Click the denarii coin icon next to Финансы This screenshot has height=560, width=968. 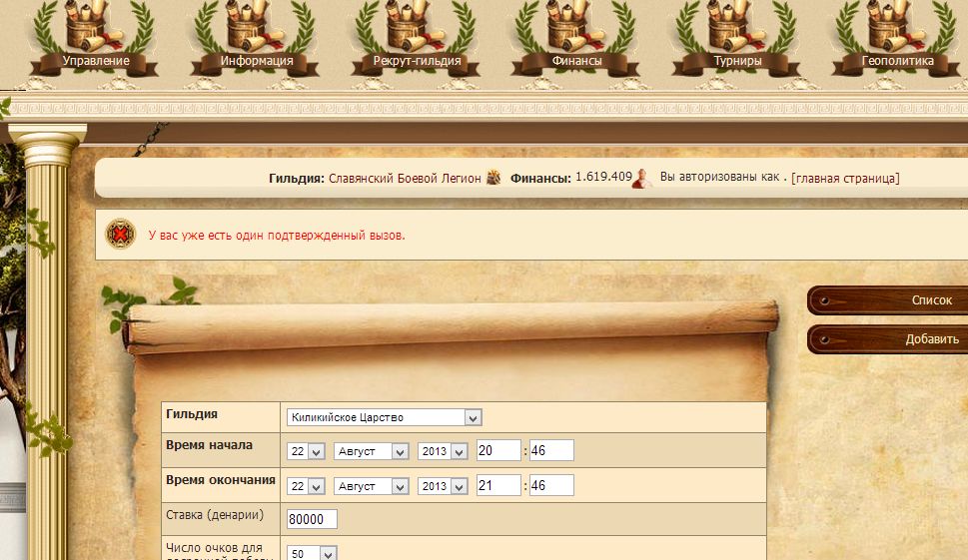pos(642,179)
